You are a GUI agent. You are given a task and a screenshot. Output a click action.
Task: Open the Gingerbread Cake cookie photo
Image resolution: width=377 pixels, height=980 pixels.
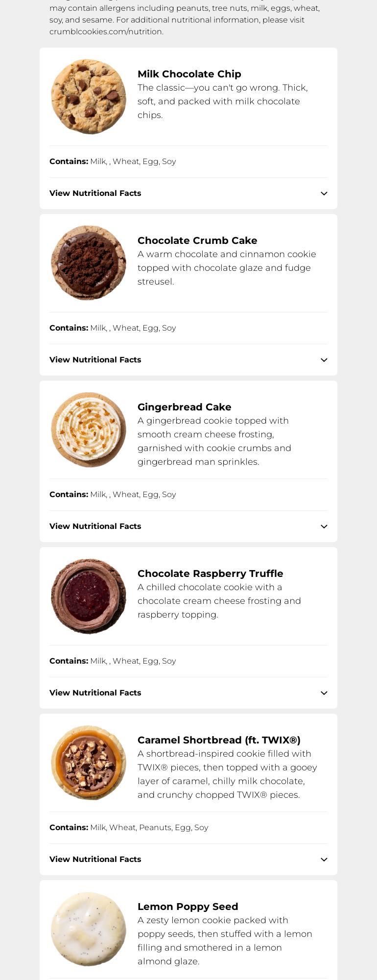pyautogui.click(x=88, y=430)
